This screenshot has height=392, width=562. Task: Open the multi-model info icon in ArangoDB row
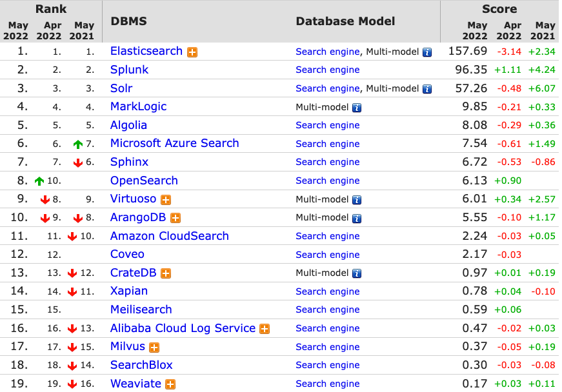pos(357,219)
